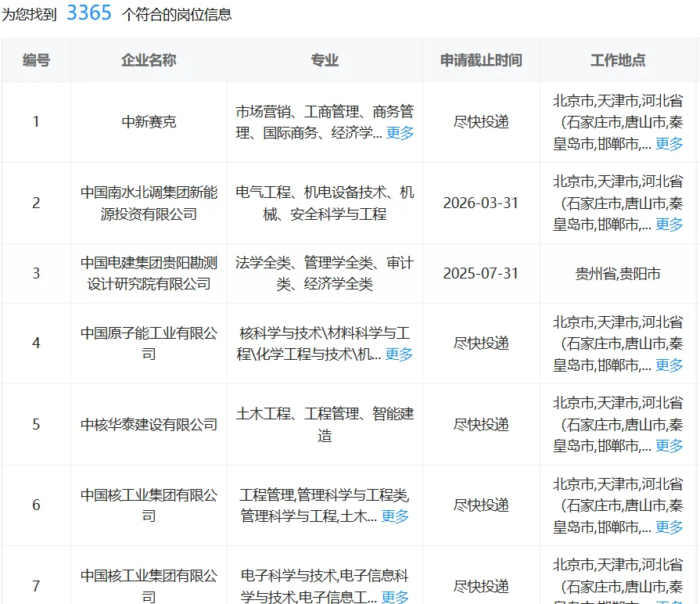The height and width of the screenshot is (604, 700).
Task: Click the 工作地点 column header
Action: (x=617, y=59)
